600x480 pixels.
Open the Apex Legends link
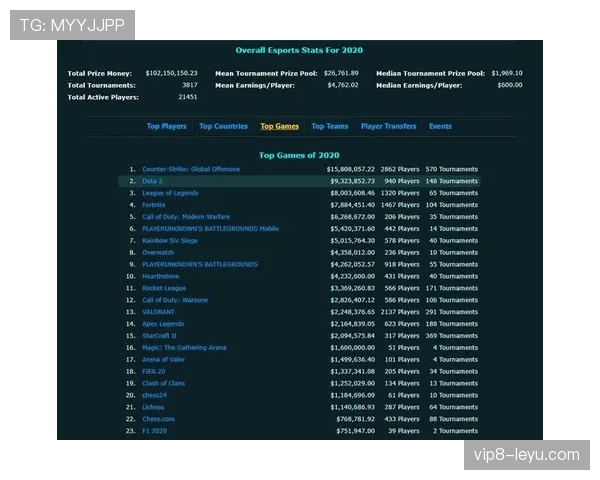point(163,324)
